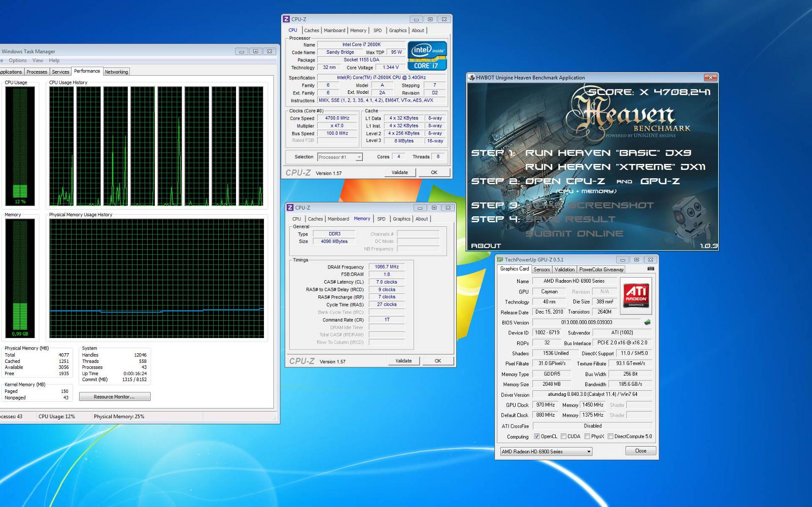Click the Driver Version field in GPU-Z
812x507 pixels.
[592, 394]
